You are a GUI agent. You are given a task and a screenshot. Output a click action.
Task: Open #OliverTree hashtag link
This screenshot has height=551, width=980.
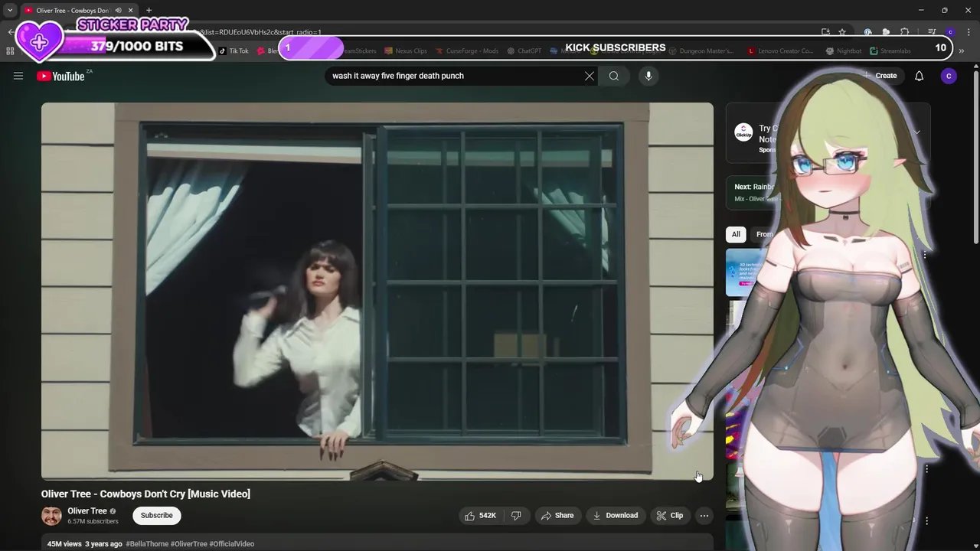click(189, 544)
